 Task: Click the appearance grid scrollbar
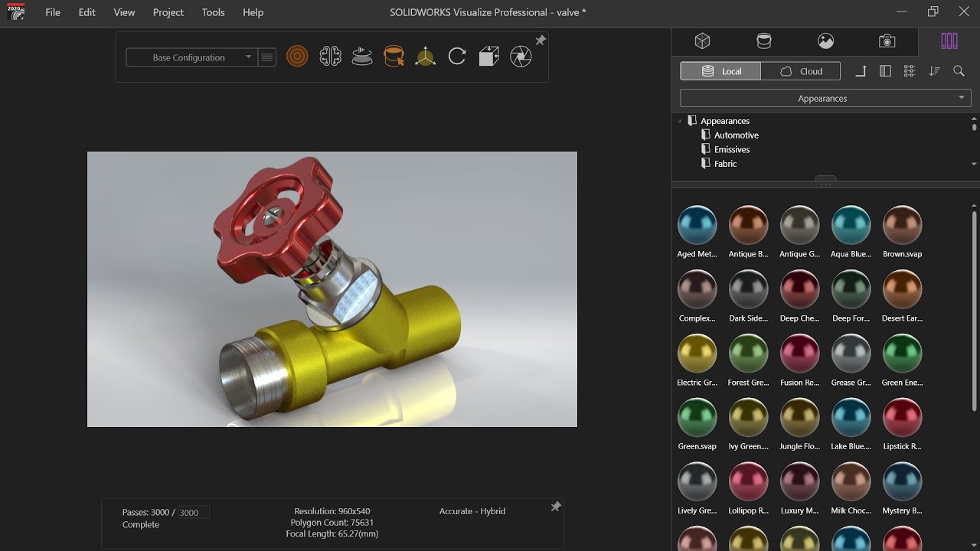click(974, 310)
